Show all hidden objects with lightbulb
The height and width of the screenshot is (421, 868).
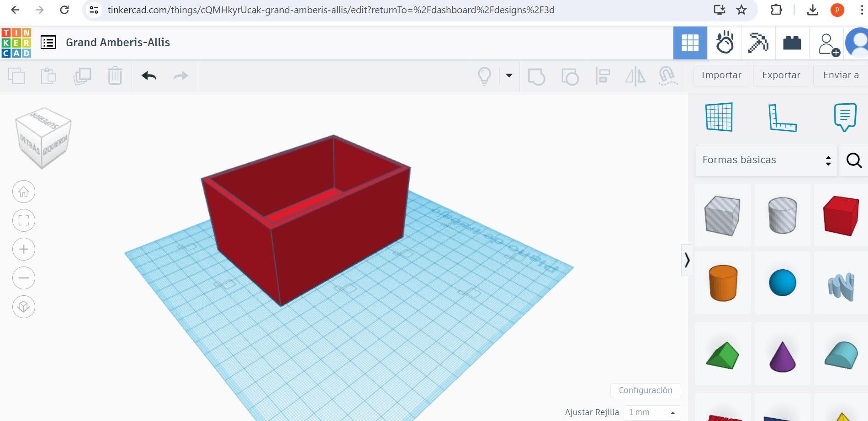tap(485, 76)
